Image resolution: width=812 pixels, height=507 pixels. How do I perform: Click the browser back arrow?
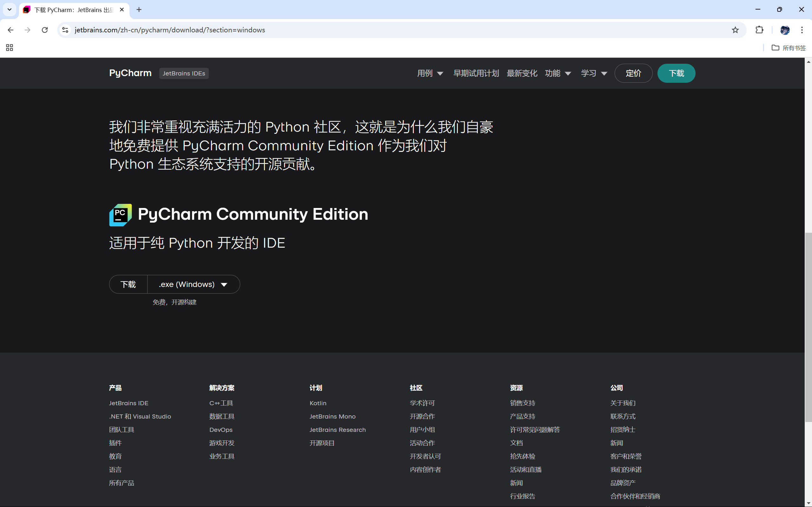[10, 30]
